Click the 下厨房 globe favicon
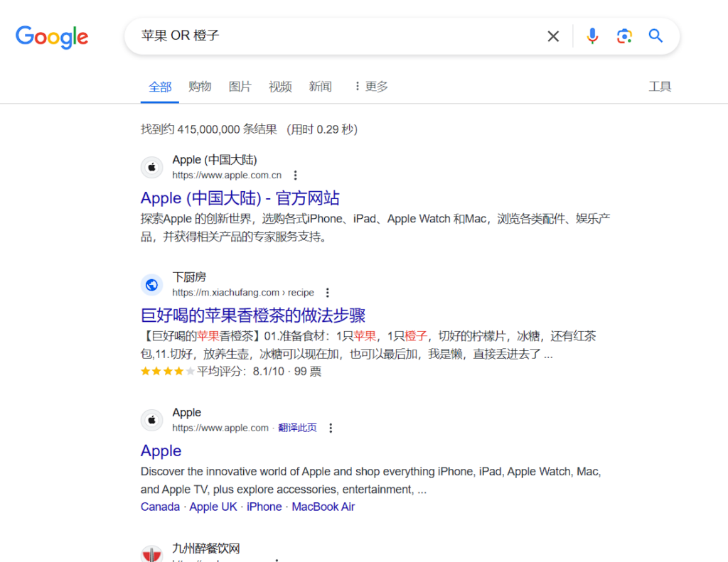 (x=152, y=284)
